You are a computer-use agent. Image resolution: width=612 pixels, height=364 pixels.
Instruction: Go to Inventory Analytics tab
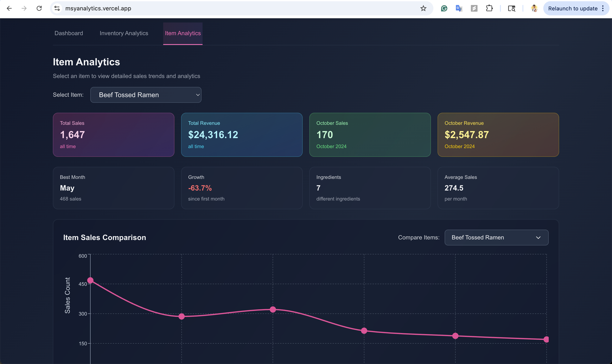(124, 33)
